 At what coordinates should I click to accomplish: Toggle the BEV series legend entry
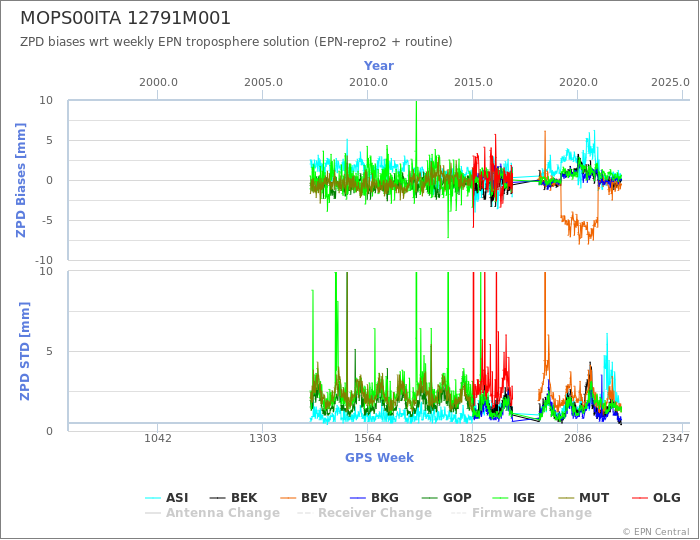304,498
